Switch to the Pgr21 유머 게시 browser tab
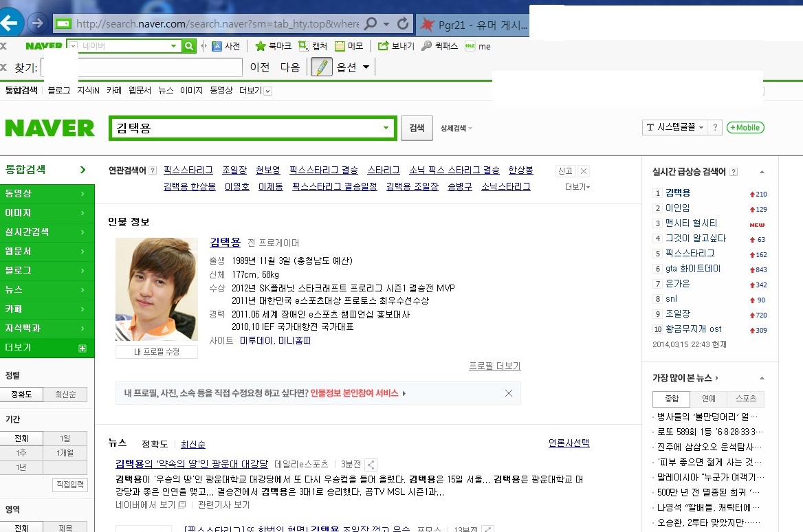 pyautogui.click(x=474, y=25)
